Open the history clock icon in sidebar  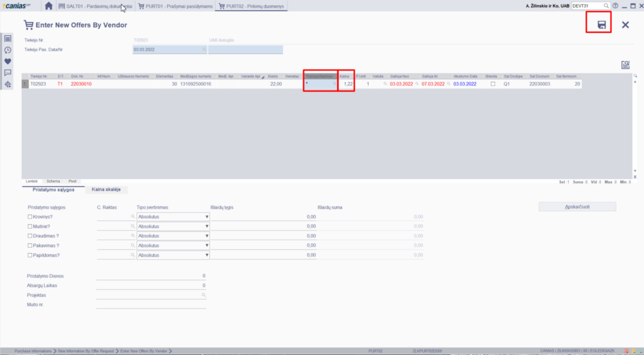point(8,50)
